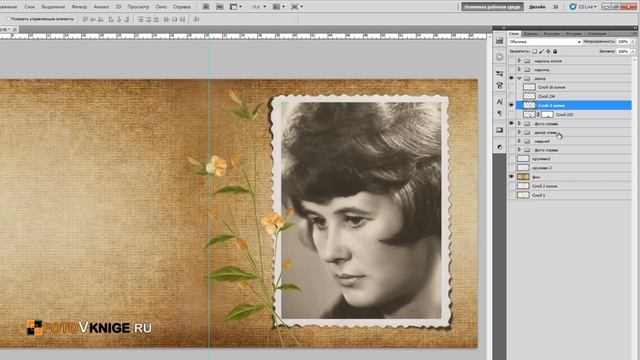Click the 'фон' layer thumbnail

pyautogui.click(x=523, y=177)
